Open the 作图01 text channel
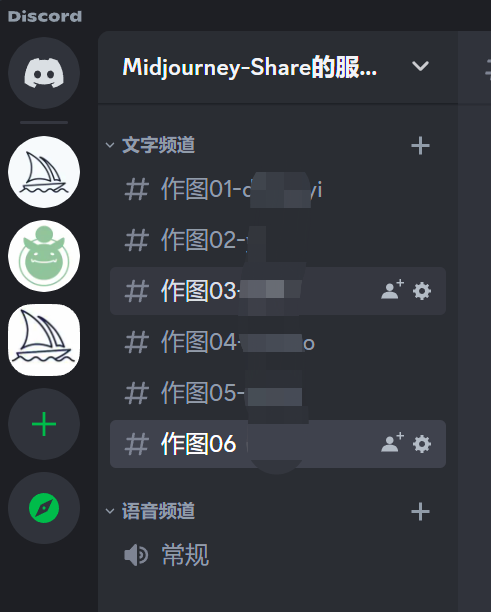 [x=278, y=189]
